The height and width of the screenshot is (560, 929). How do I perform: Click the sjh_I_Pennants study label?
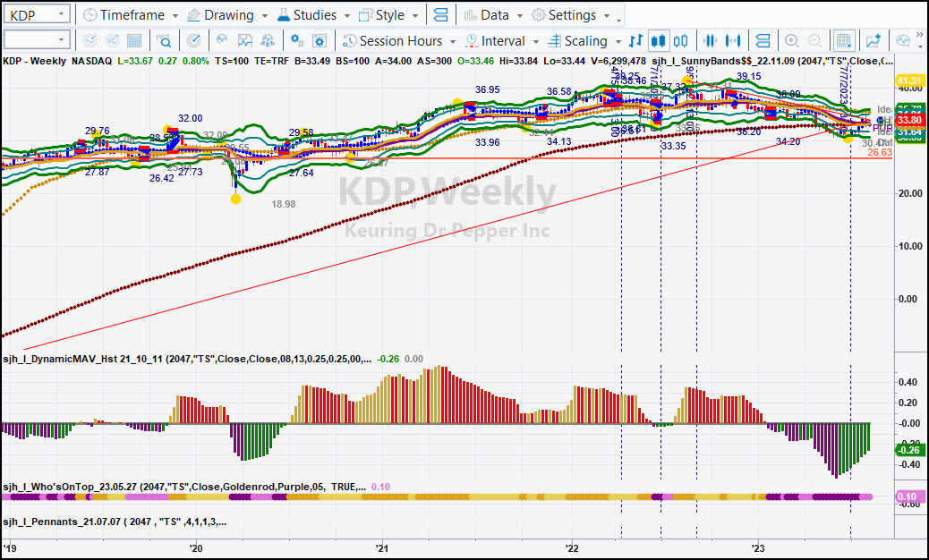(x=115, y=522)
